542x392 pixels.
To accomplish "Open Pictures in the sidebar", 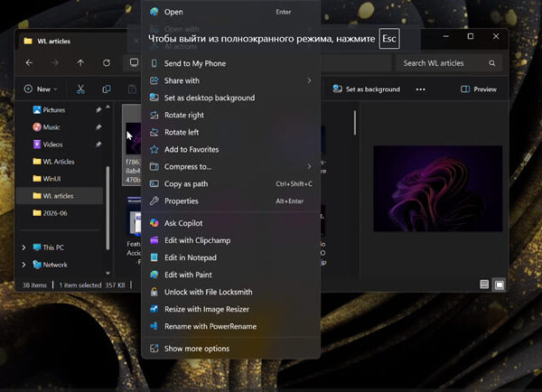I will (x=53, y=110).
